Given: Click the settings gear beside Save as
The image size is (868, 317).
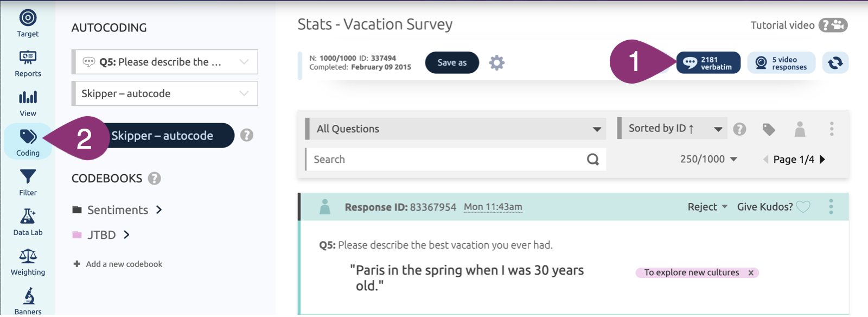Looking at the screenshot, I should click(x=496, y=63).
